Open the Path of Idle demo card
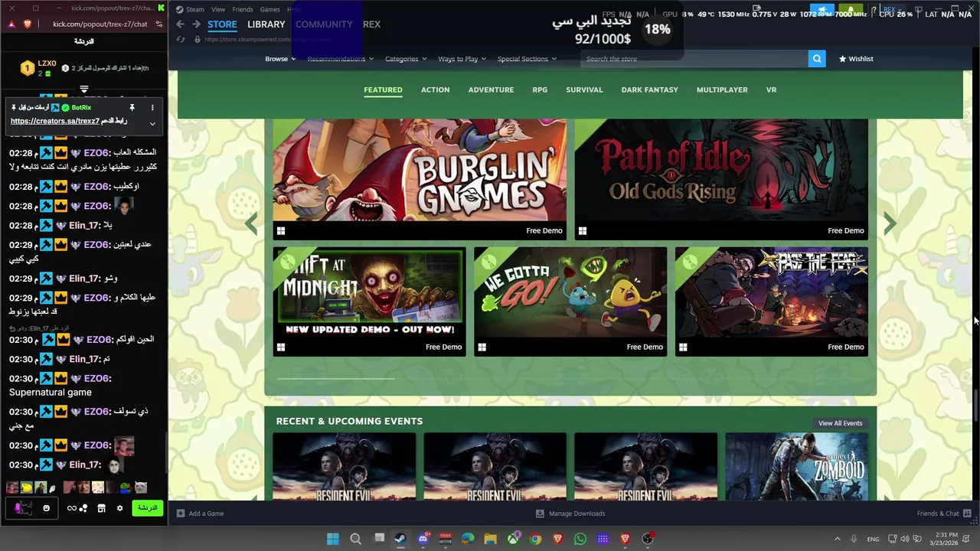Image resolution: width=980 pixels, height=551 pixels. (721, 178)
